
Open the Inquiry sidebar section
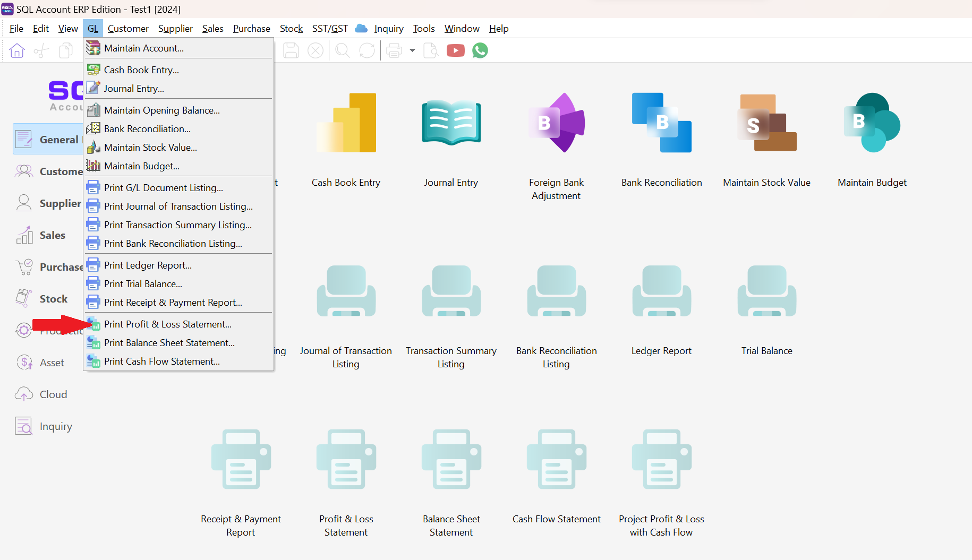pos(56,426)
